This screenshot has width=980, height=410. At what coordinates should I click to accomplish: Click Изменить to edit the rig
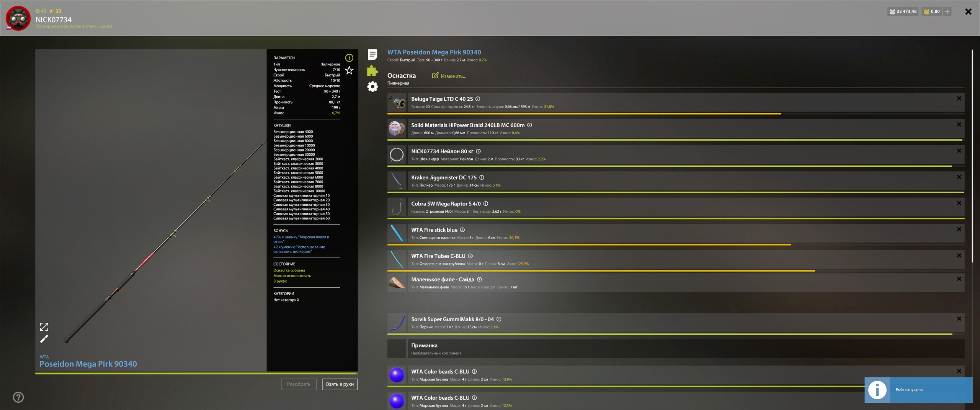[453, 76]
